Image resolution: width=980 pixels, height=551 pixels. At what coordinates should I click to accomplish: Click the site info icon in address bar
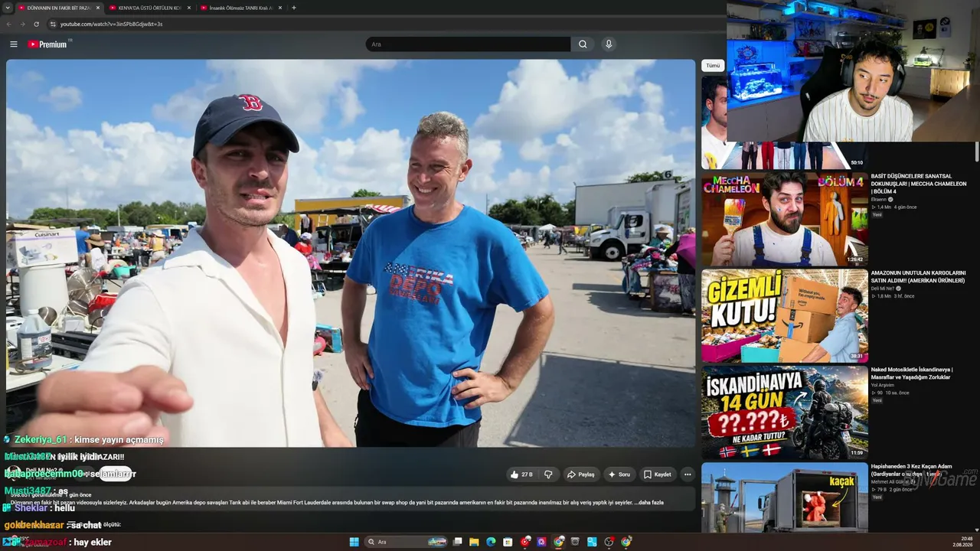pyautogui.click(x=53, y=24)
